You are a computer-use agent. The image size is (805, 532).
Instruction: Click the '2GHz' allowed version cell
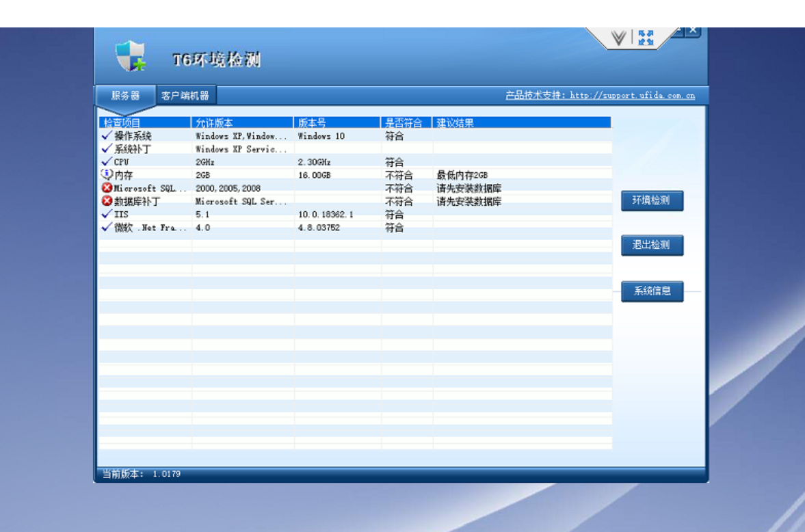(x=205, y=162)
